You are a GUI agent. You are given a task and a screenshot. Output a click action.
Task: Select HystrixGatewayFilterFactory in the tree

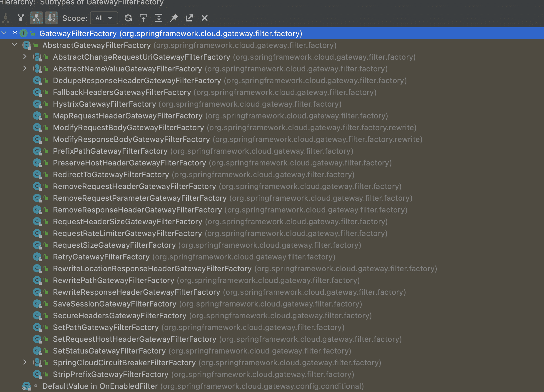[104, 104]
